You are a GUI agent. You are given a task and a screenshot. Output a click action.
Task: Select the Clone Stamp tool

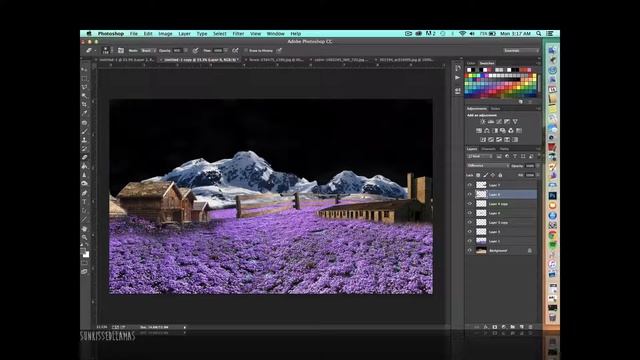tap(84, 140)
